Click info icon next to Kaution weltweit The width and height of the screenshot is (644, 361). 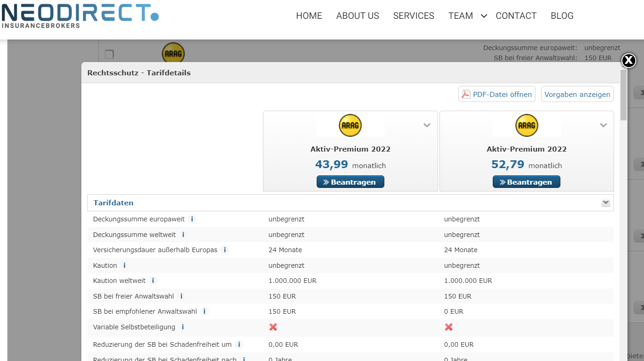(x=153, y=281)
